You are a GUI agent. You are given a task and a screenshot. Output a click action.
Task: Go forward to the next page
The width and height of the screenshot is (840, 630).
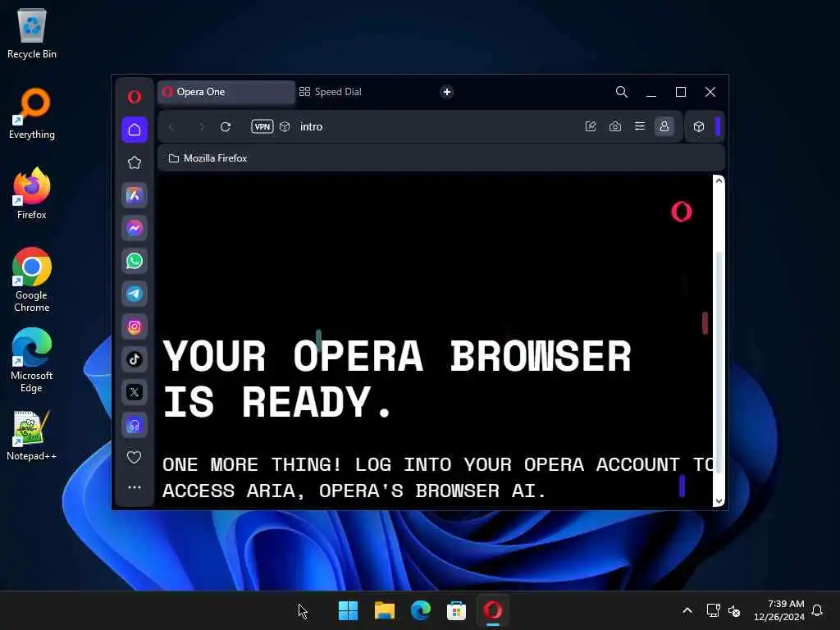coord(202,127)
